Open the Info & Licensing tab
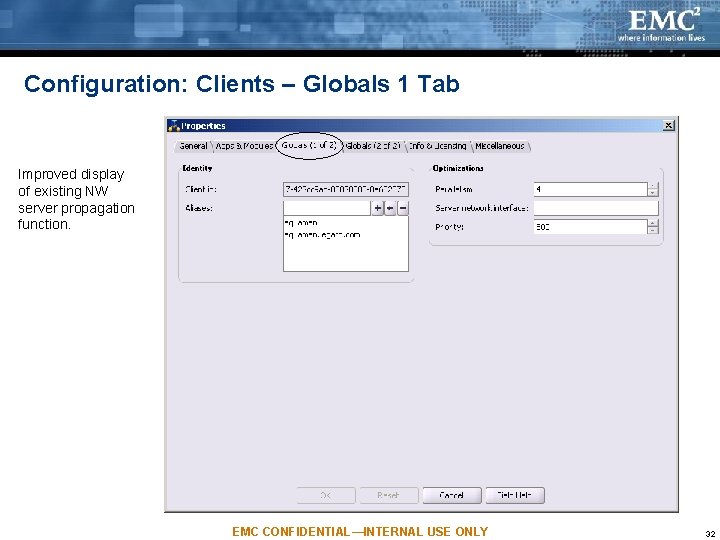This screenshot has height=540, width=720. coord(438,146)
